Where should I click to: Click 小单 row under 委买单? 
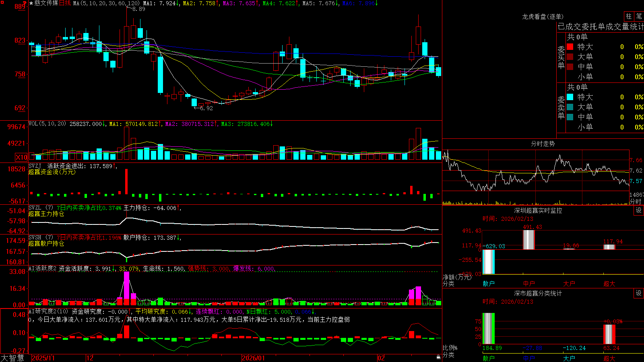pos(605,77)
